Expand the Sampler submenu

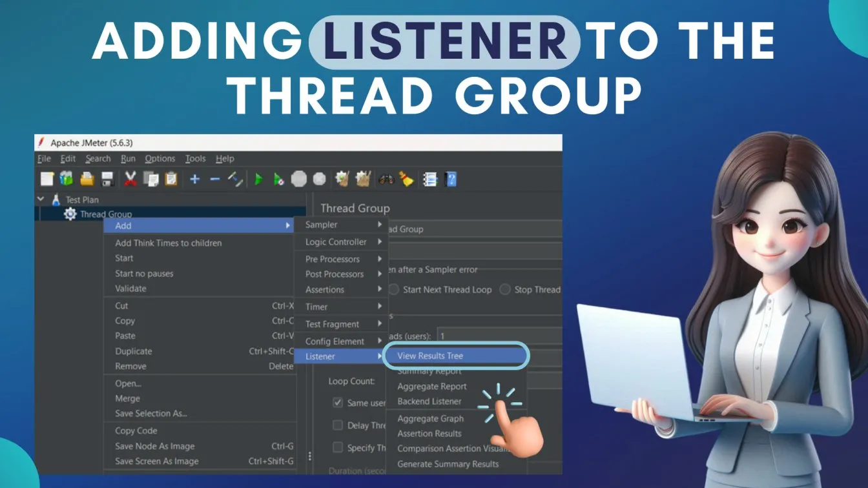[x=341, y=225]
